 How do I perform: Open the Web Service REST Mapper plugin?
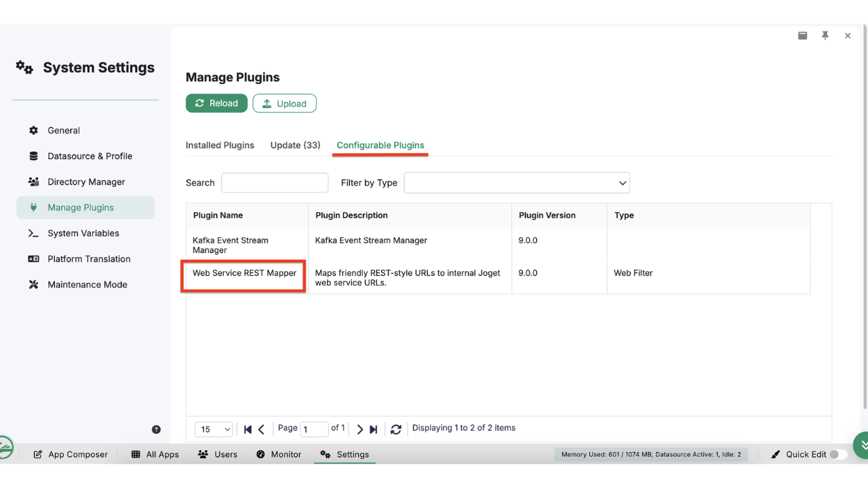tap(244, 273)
